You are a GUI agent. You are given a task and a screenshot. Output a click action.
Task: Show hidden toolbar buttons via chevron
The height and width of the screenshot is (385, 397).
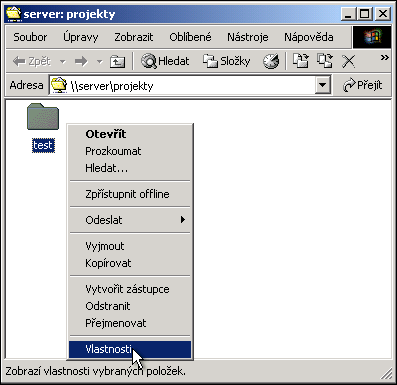[385, 58]
